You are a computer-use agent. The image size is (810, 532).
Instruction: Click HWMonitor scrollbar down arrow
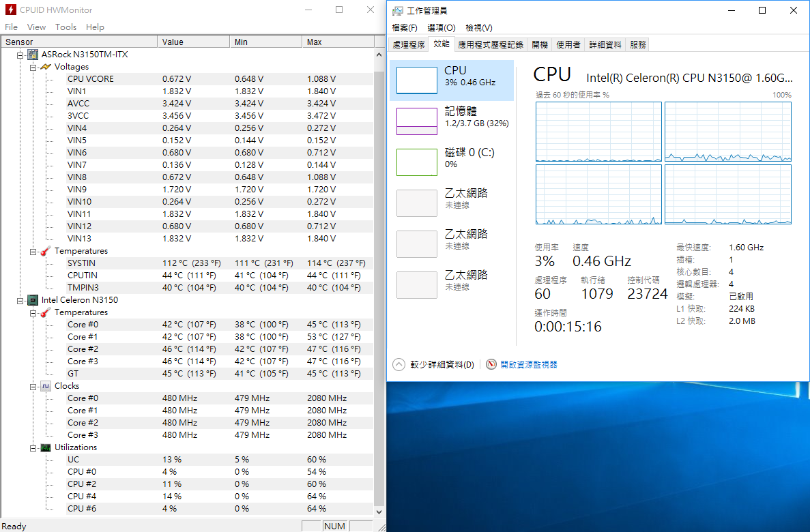[x=379, y=512]
